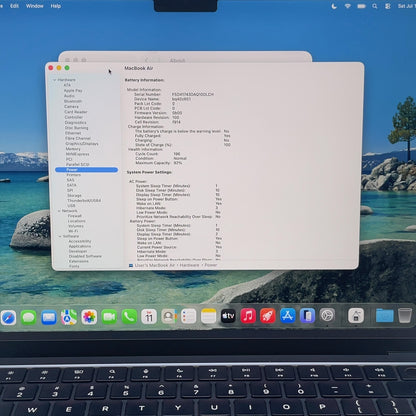Open Music app in the Dock
Image resolution: width=416 pixels, height=416 pixels.
pyautogui.click(x=248, y=316)
